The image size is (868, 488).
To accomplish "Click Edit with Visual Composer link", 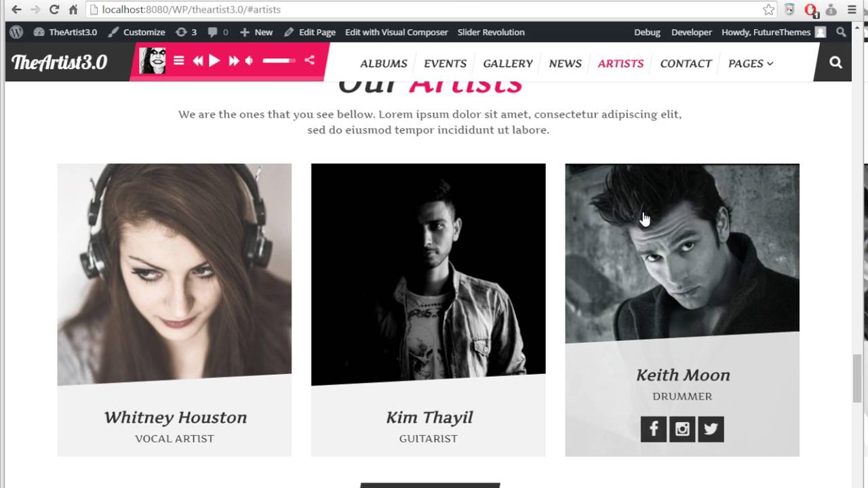I will click(397, 32).
